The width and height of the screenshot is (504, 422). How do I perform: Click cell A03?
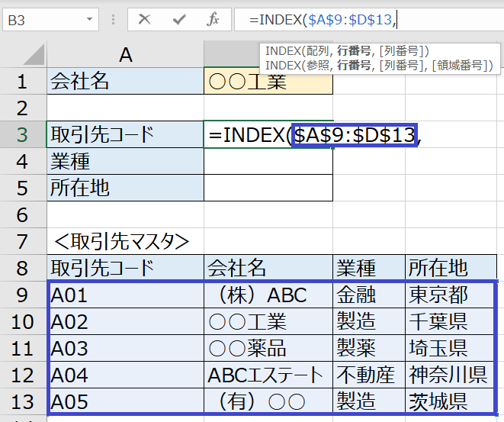click(125, 348)
